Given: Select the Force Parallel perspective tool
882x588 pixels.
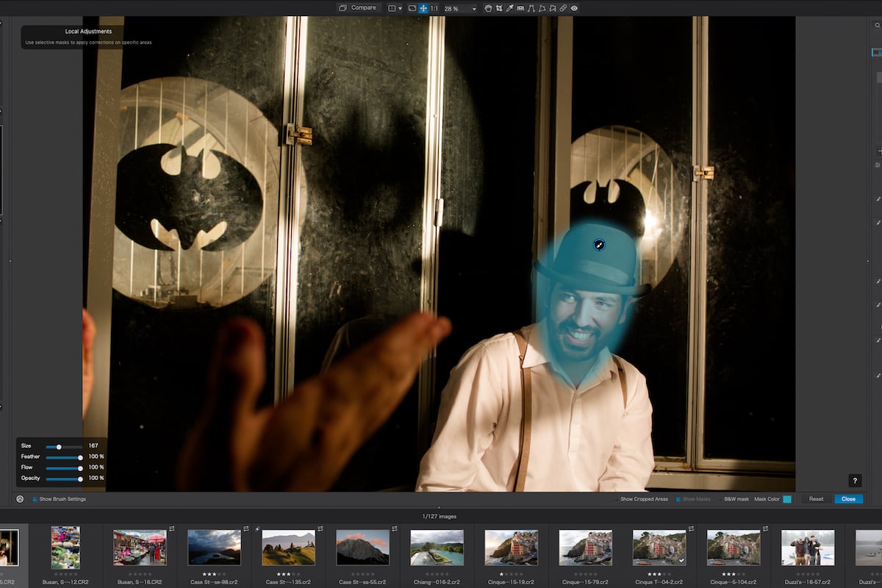Looking at the screenshot, I should click(531, 8).
